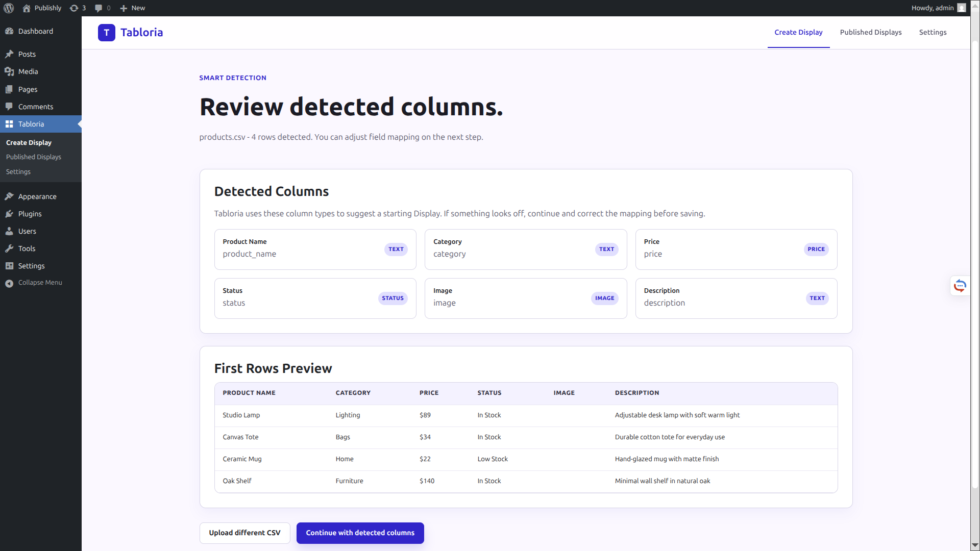Image resolution: width=980 pixels, height=551 pixels.
Task: Click the Furniture category cell
Action: 349,481
